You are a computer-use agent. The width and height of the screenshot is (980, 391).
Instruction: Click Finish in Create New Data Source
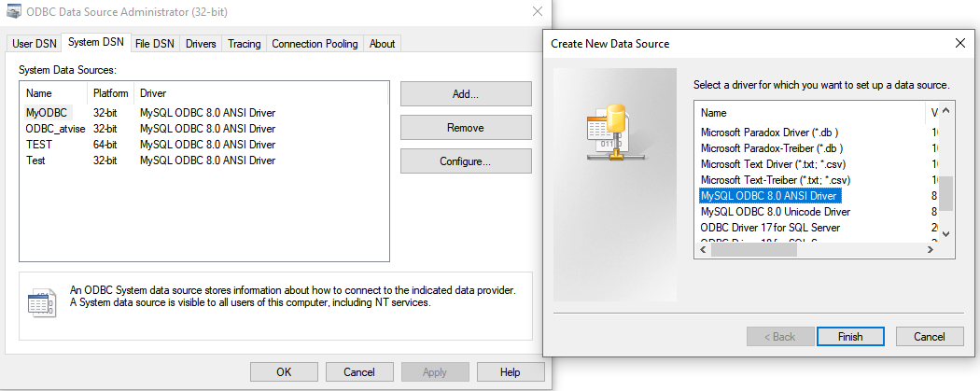click(850, 337)
